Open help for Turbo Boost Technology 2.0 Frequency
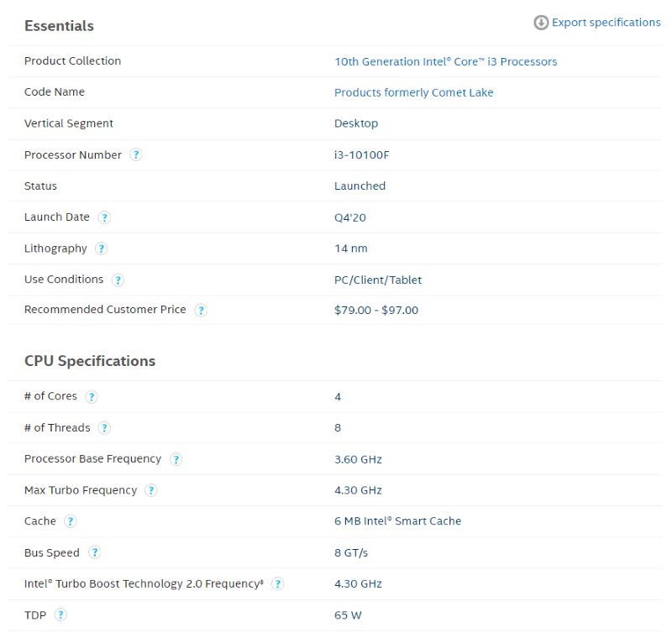The width and height of the screenshot is (672, 638). tap(278, 583)
